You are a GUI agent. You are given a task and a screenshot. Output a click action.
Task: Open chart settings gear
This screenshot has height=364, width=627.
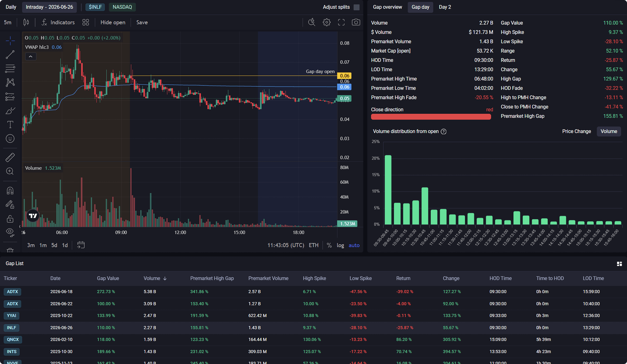coord(327,22)
